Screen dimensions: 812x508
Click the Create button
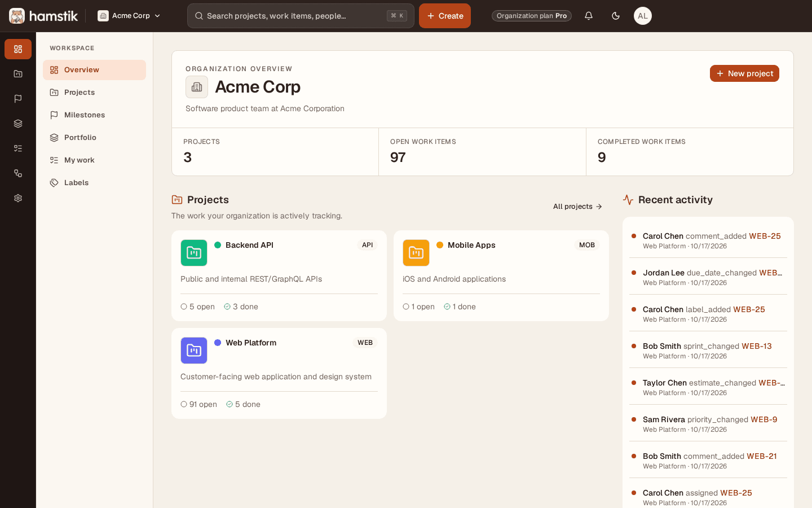pyautogui.click(x=445, y=16)
